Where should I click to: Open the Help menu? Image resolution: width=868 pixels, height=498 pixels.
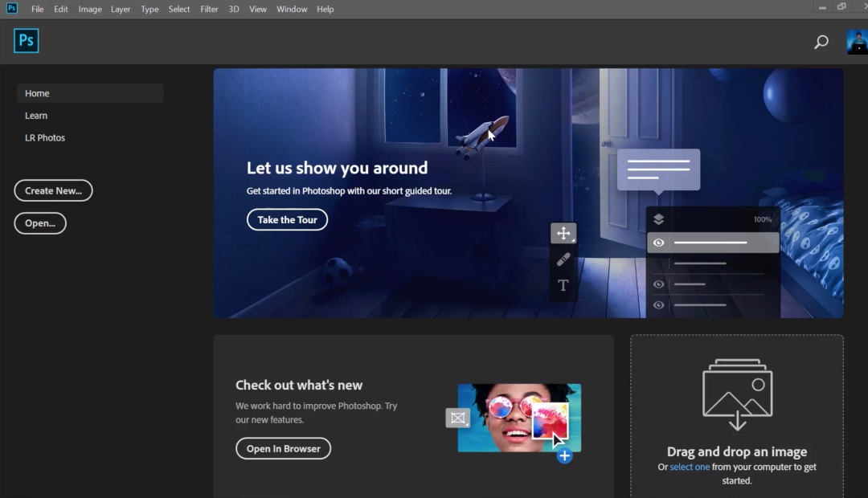[325, 9]
